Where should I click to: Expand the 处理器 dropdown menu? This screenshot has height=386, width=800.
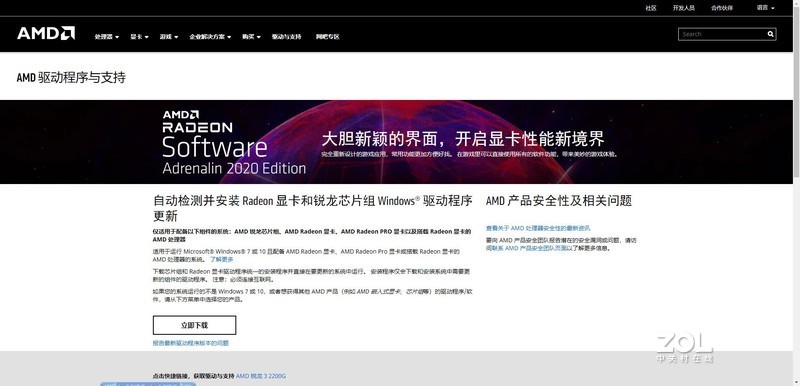tap(107, 37)
